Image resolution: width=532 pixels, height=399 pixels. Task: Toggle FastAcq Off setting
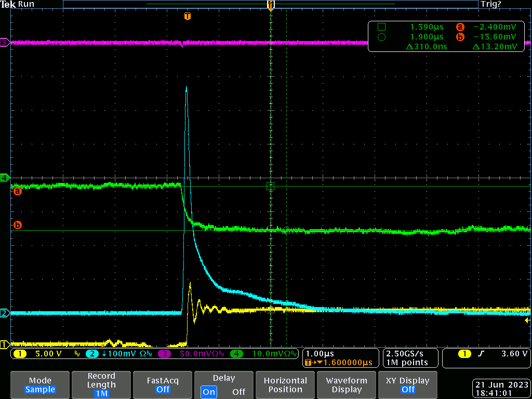[163, 385]
